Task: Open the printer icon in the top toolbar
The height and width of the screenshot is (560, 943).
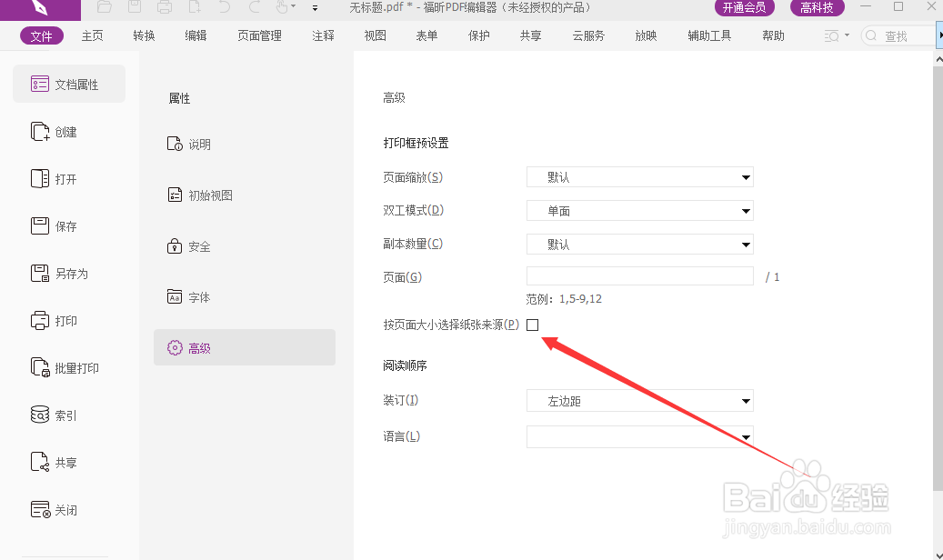Action: pyautogui.click(x=164, y=8)
